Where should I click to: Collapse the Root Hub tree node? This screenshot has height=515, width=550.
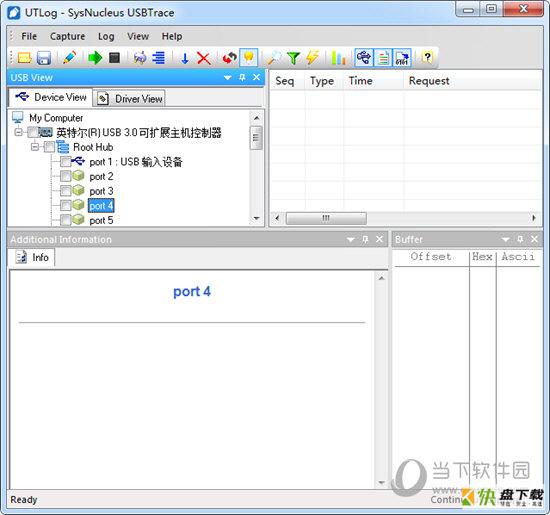click(35, 147)
